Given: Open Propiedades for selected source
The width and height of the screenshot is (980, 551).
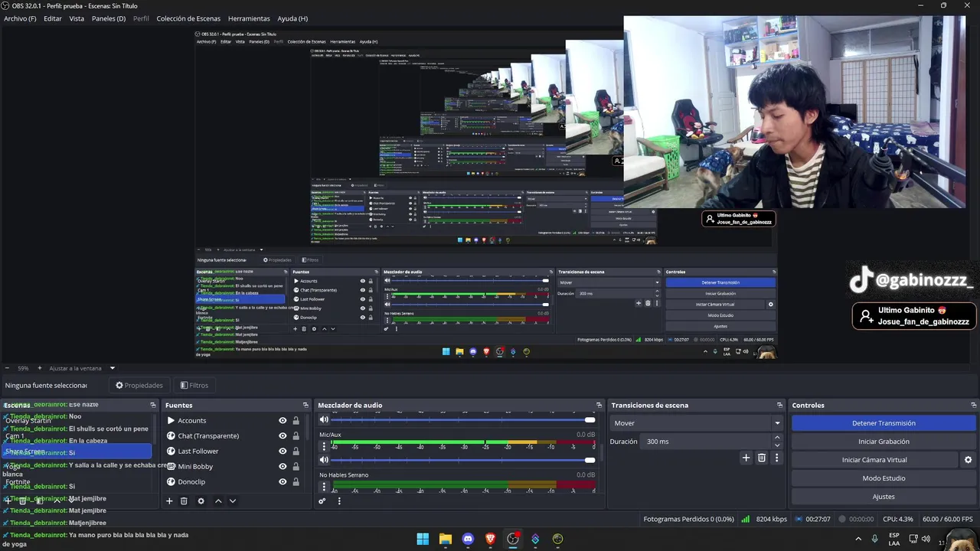Looking at the screenshot, I should coord(139,385).
